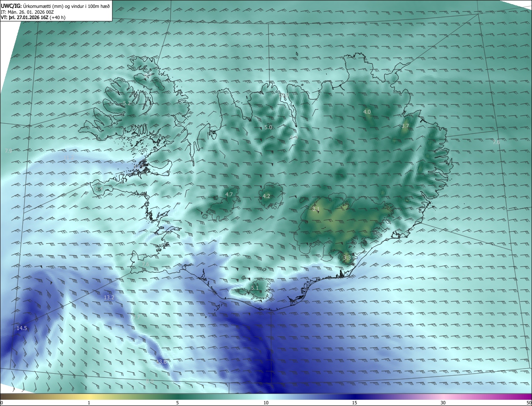Click the '10' tick on the color scale
This screenshot has height=406, width=532.
(x=266, y=403)
